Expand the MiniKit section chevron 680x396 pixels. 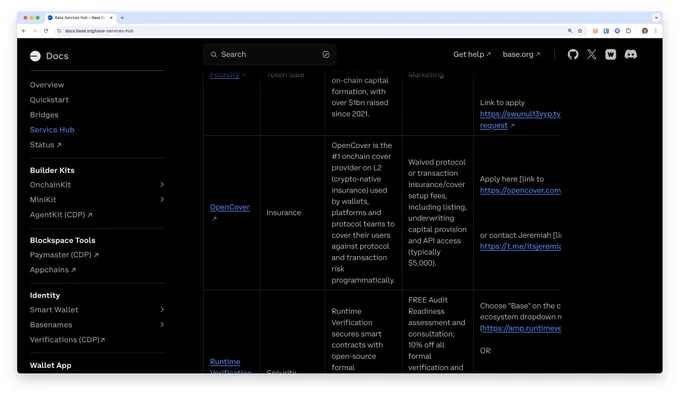(x=162, y=200)
